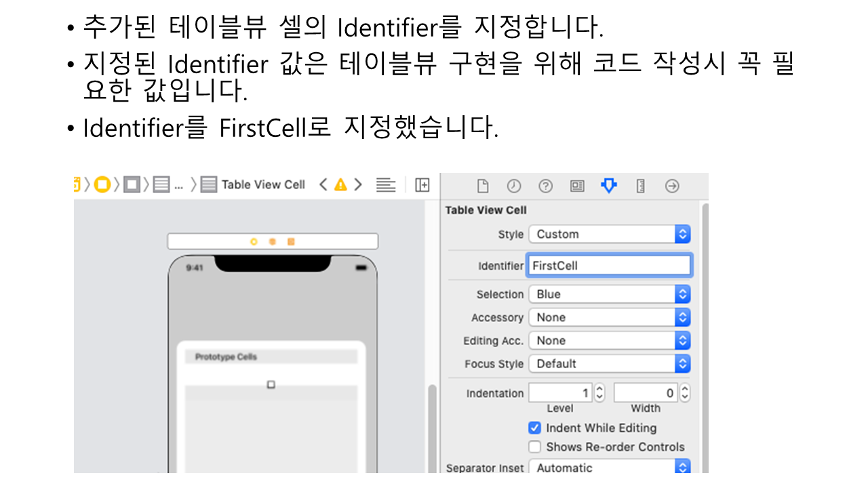Select the Prototype Cells header on canvas
The width and height of the screenshot is (868, 488).
271,357
